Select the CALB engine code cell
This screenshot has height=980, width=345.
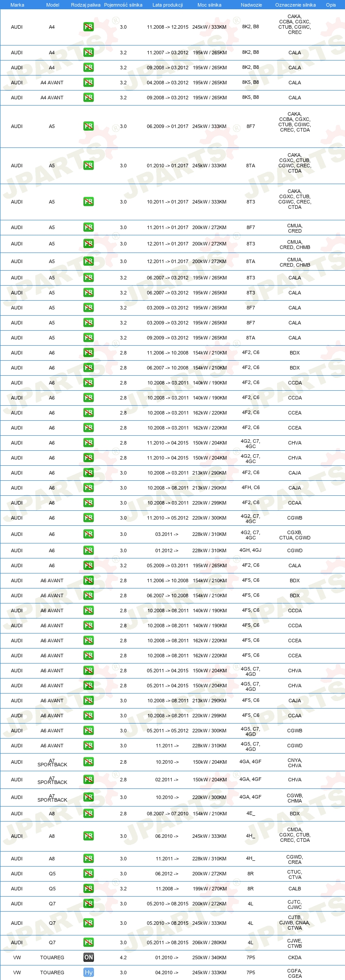[x=295, y=889]
